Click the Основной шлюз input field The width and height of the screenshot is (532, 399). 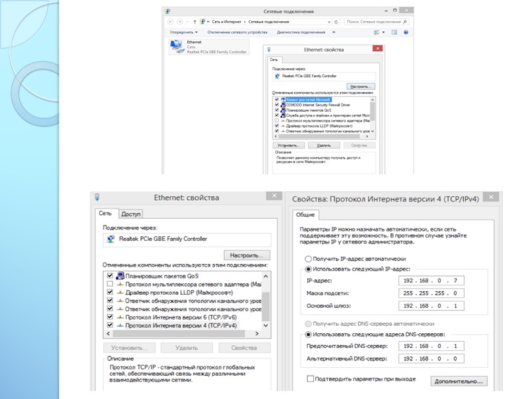click(431, 306)
